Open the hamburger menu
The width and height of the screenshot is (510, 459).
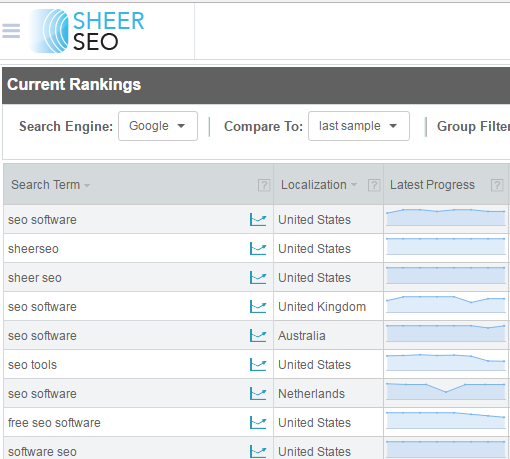click(x=11, y=31)
